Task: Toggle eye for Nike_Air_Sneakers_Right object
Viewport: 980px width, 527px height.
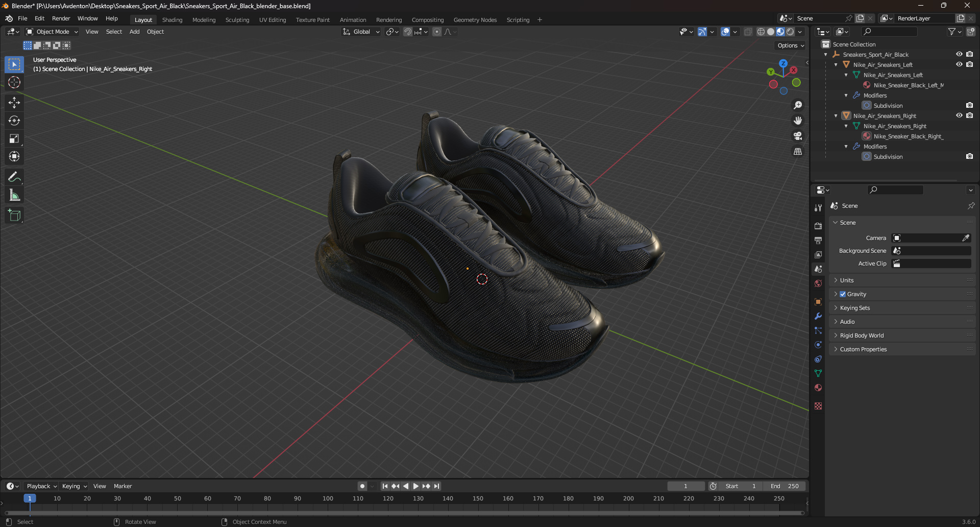Action: [959, 115]
